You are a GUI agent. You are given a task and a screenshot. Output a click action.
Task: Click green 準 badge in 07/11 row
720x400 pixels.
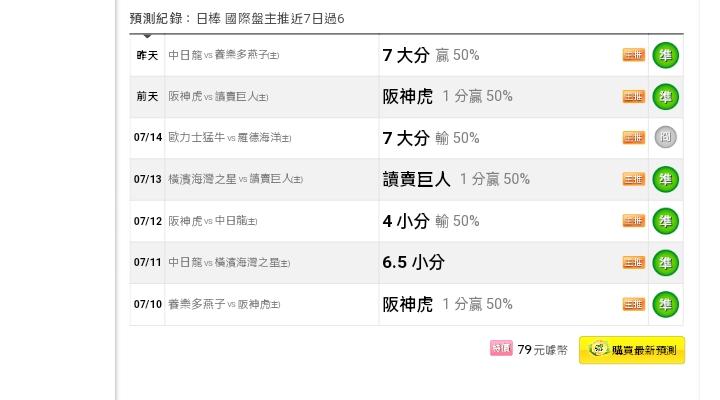[x=665, y=263]
